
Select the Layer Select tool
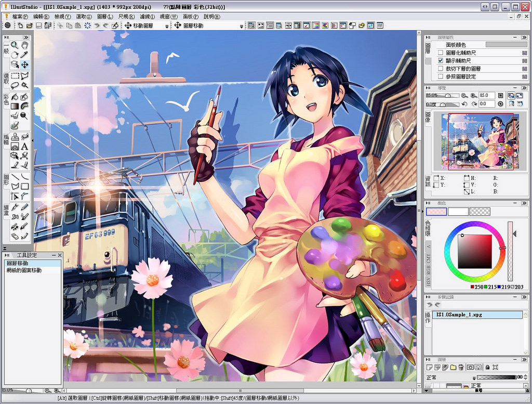15,64
